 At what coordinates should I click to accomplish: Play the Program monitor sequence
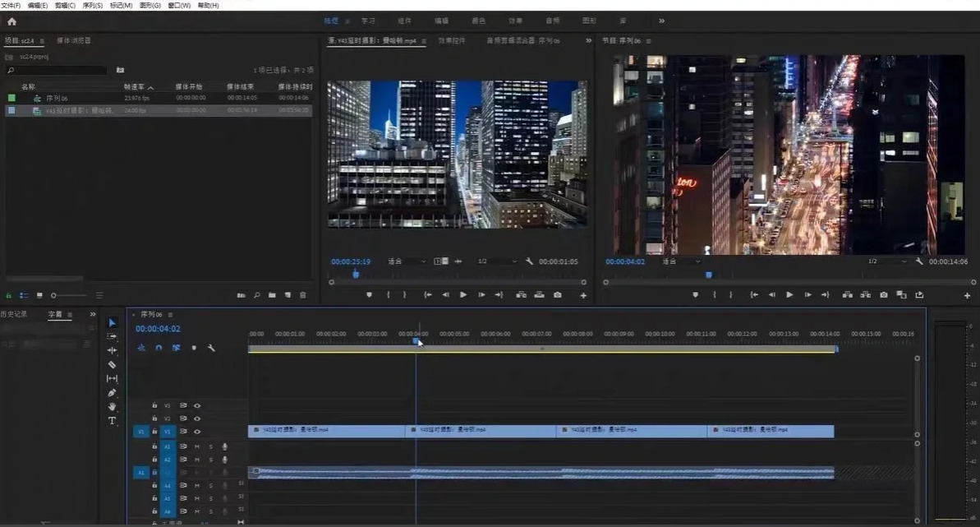click(x=789, y=295)
